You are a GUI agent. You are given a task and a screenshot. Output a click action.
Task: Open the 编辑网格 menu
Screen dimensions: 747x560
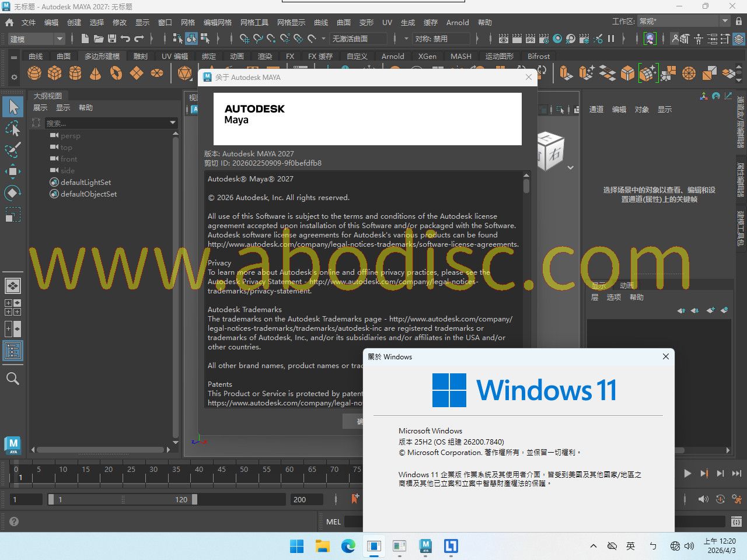pos(217,22)
